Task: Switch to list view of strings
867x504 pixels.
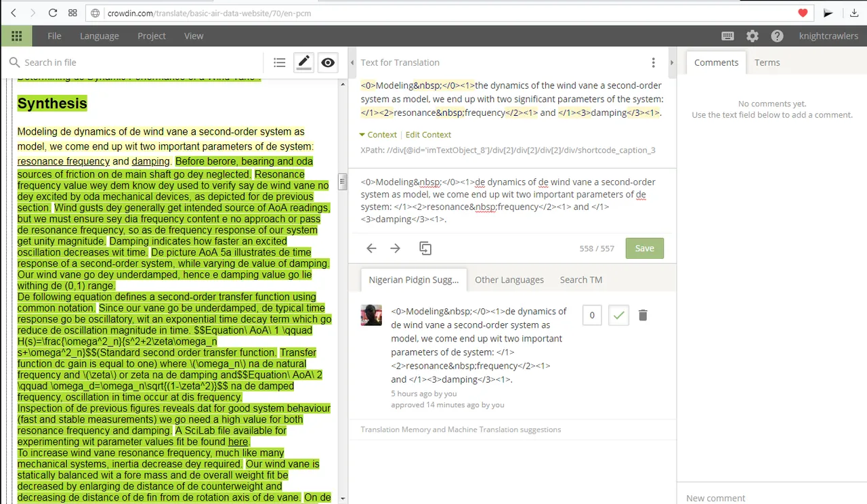Action: click(279, 62)
